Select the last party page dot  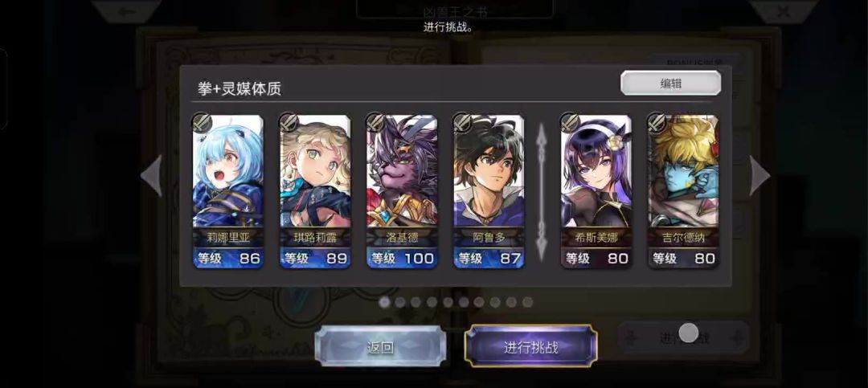click(527, 302)
